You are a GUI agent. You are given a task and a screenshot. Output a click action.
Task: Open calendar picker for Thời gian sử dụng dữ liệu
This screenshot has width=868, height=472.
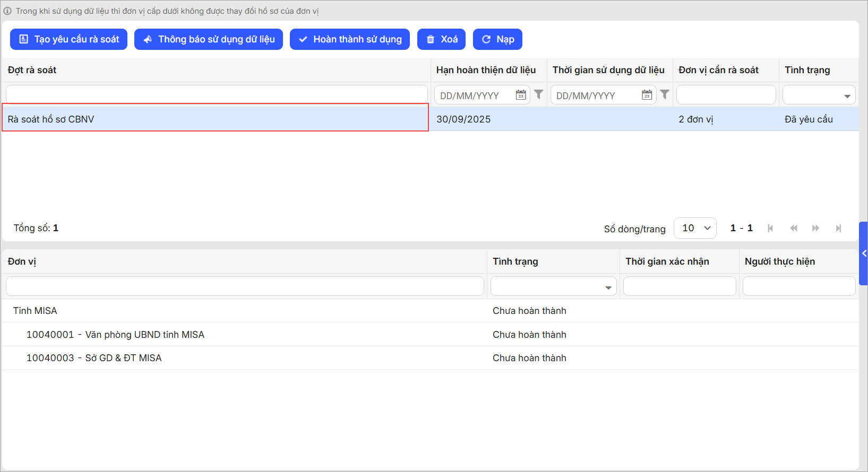coord(647,95)
